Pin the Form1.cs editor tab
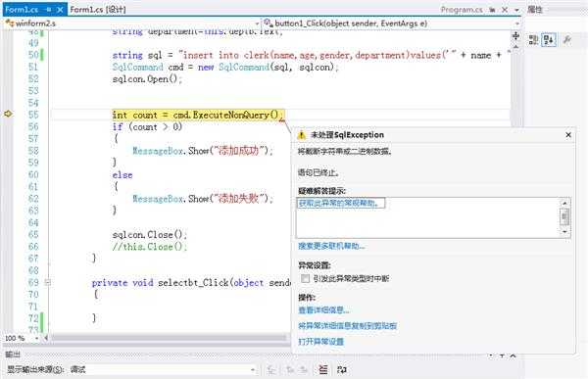The width and height of the screenshot is (588, 379). point(49,10)
